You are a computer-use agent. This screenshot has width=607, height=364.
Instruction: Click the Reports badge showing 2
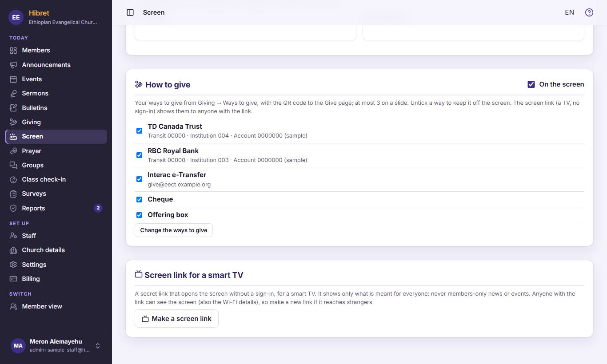click(98, 208)
